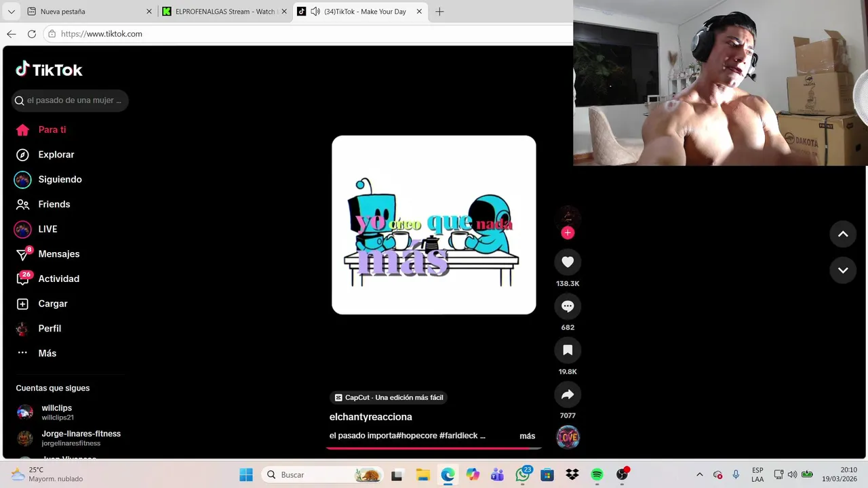The height and width of the screenshot is (488, 868).
Task: Open the elchantyreacciona profile link
Action: (x=370, y=417)
